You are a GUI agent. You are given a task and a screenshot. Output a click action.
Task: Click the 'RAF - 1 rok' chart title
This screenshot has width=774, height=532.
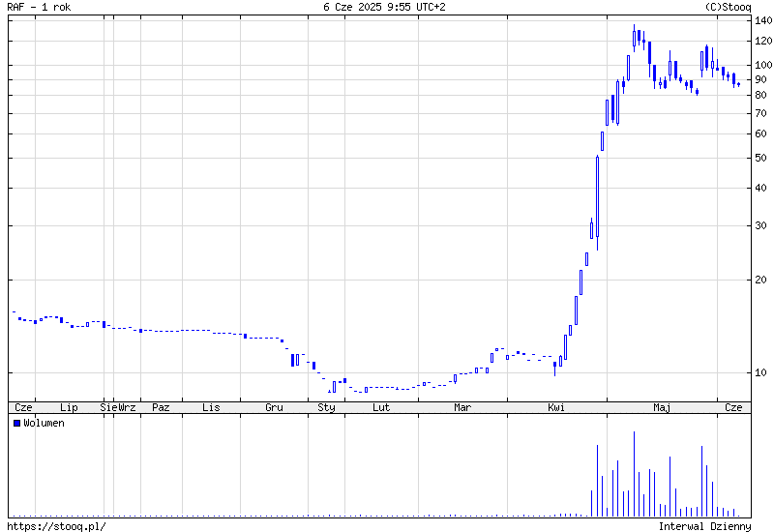pos(39,7)
